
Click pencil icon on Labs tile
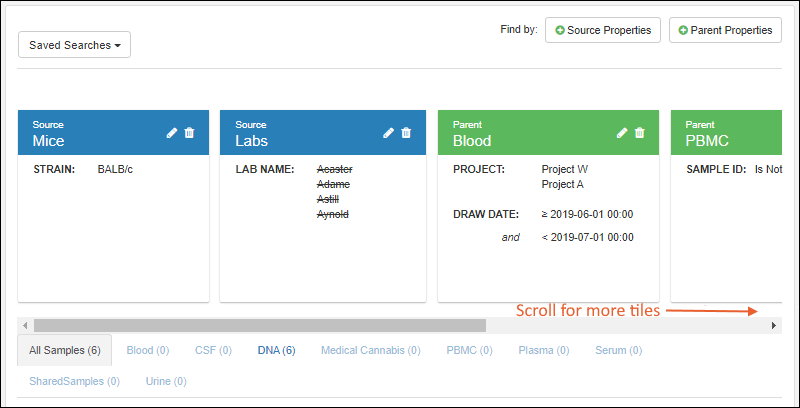pos(389,133)
